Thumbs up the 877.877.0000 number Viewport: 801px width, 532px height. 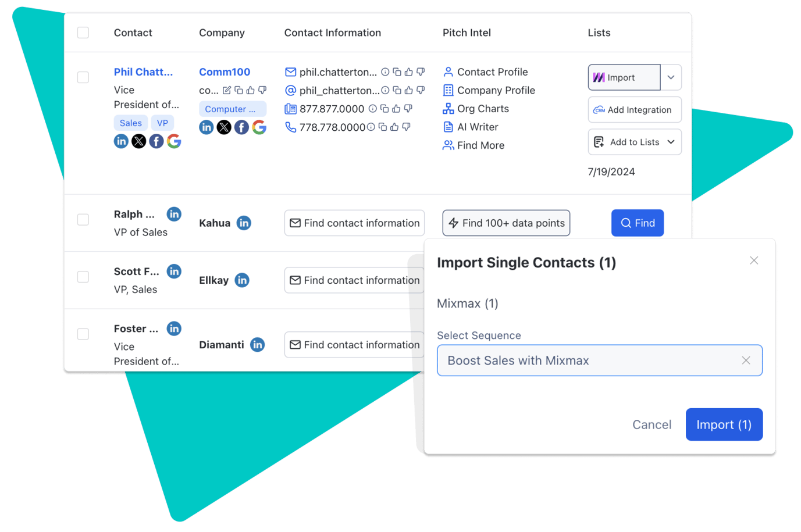click(396, 109)
